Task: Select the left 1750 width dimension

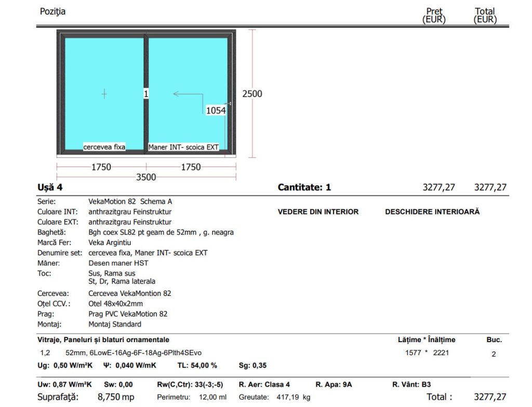Action: click(101, 167)
